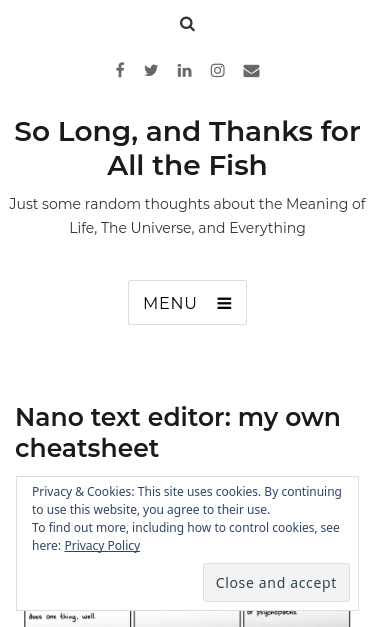
Task: Click 'All the Fish' line of site title
Action: [x=187, y=165]
